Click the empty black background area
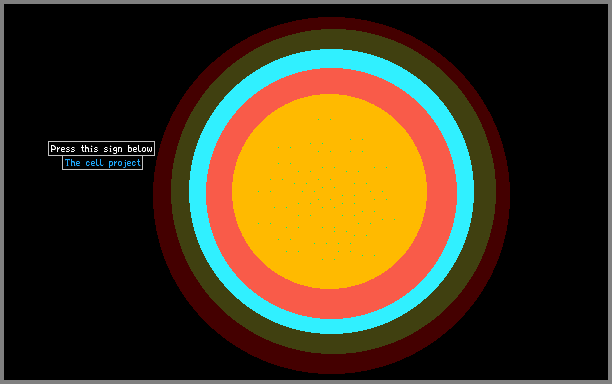Image resolution: width=612 pixels, height=384 pixels. pyautogui.click(x=78, y=273)
